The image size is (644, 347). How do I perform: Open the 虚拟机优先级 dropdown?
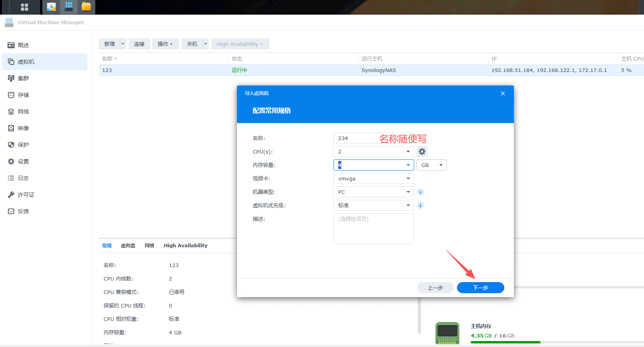pyautogui.click(x=373, y=205)
